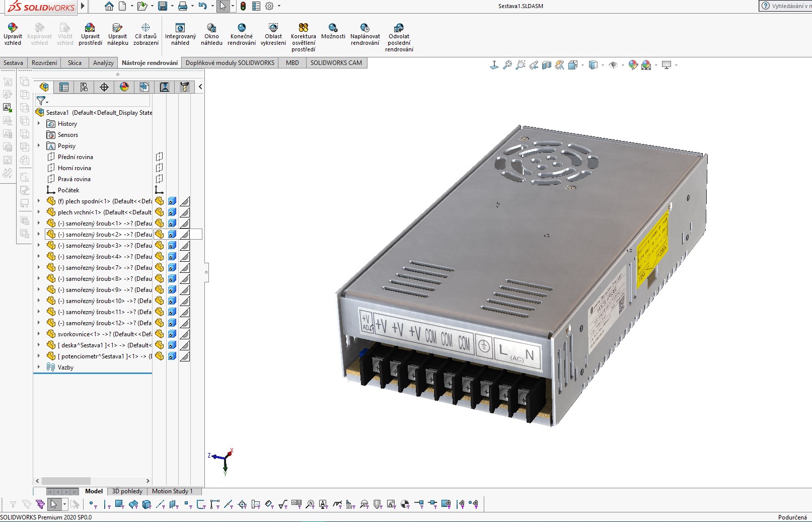Select the Oblast vykreslení render region tool
The height and width of the screenshot is (522, 812).
click(x=273, y=28)
